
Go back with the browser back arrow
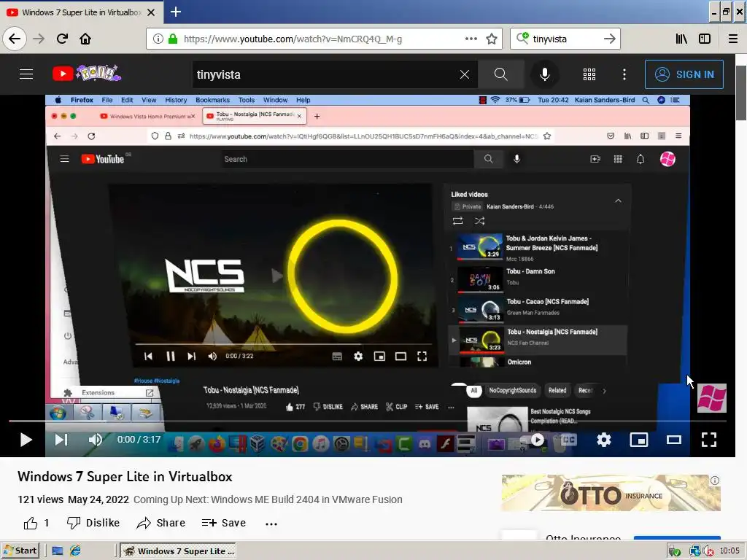(x=15, y=39)
